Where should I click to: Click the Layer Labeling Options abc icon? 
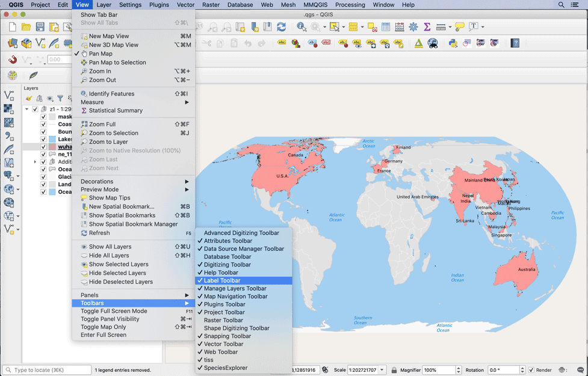[282, 43]
